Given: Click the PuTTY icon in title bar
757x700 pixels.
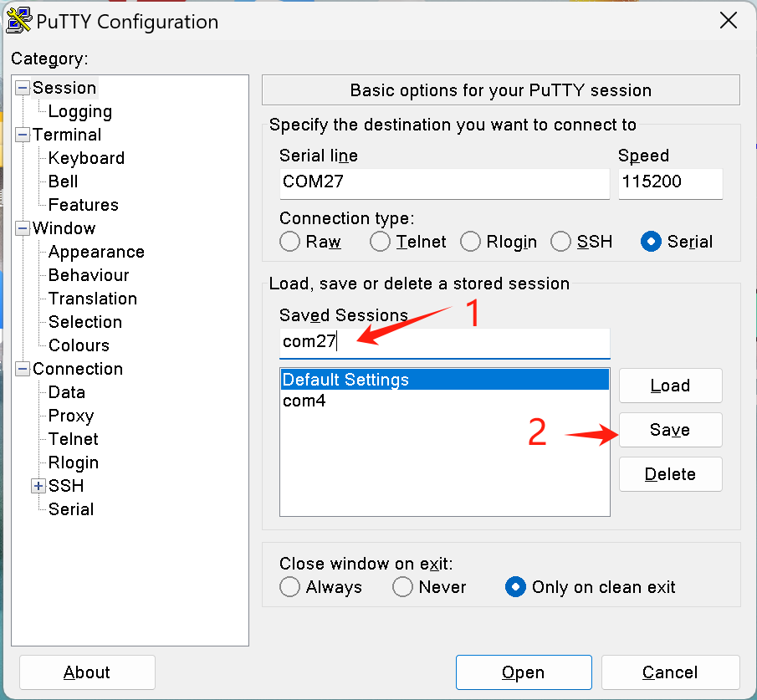Looking at the screenshot, I should [x=19, y=22].
